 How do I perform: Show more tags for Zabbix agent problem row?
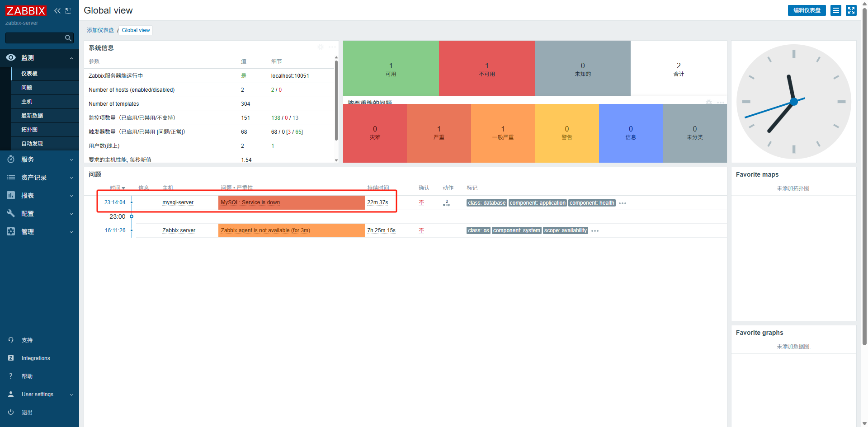click(x=595, y=231)
